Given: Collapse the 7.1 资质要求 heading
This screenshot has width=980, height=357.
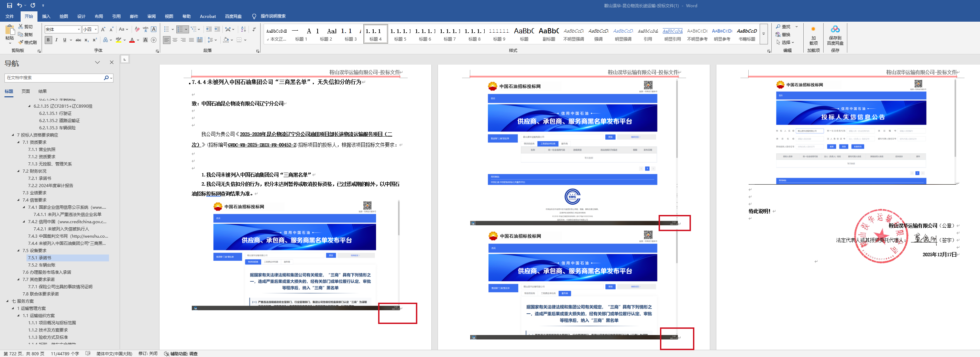Looking at the screenshot, I should 18,142.
